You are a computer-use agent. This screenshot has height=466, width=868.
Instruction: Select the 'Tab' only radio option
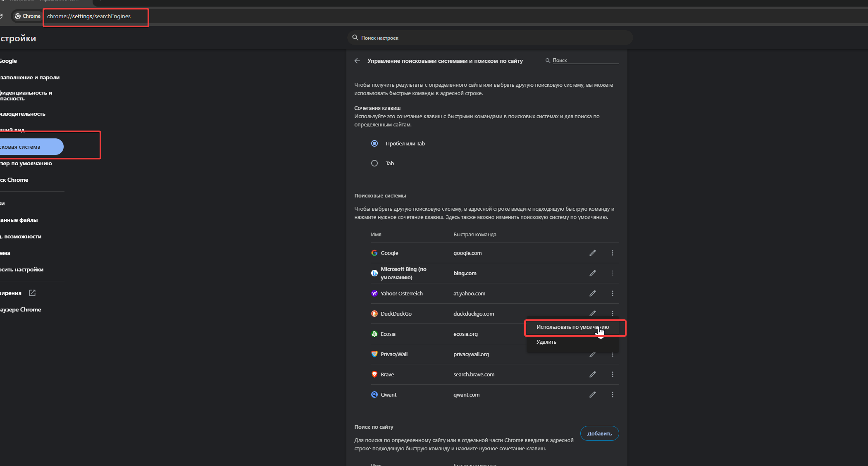click(374, 163)
